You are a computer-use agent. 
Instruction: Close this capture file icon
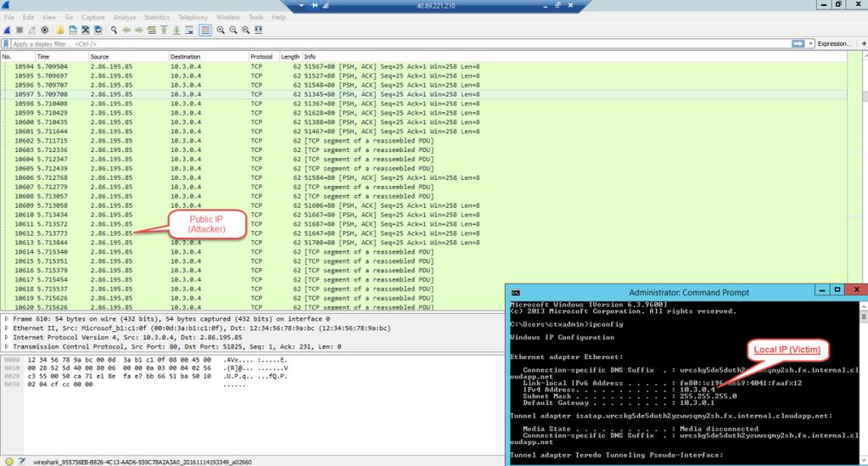point(85,30)
